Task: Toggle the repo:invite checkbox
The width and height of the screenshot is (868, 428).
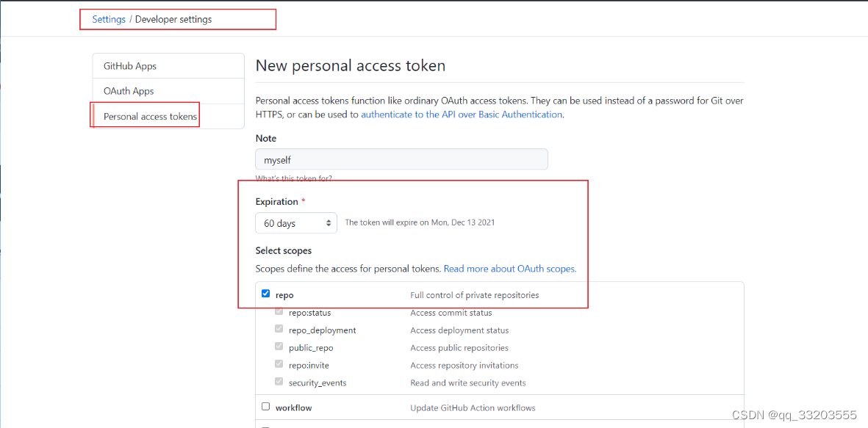Action: tap(279, 364)
